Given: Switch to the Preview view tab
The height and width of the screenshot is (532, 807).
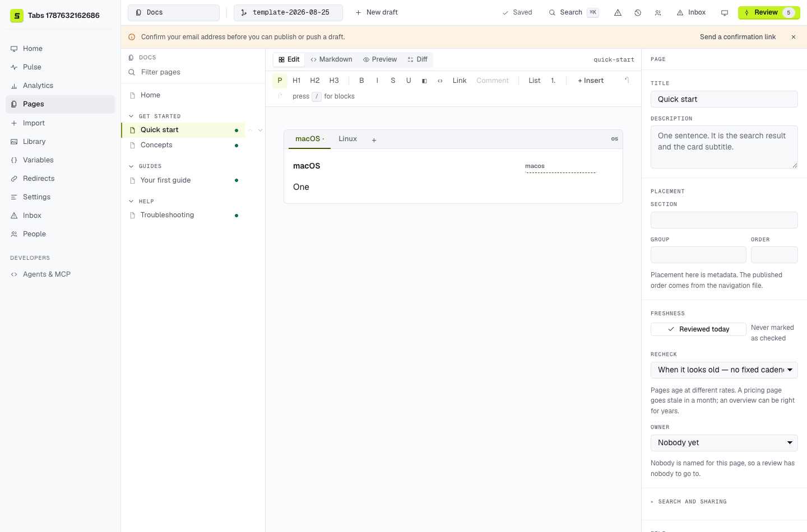Looking at the screenshot, I should pos(379,59).
